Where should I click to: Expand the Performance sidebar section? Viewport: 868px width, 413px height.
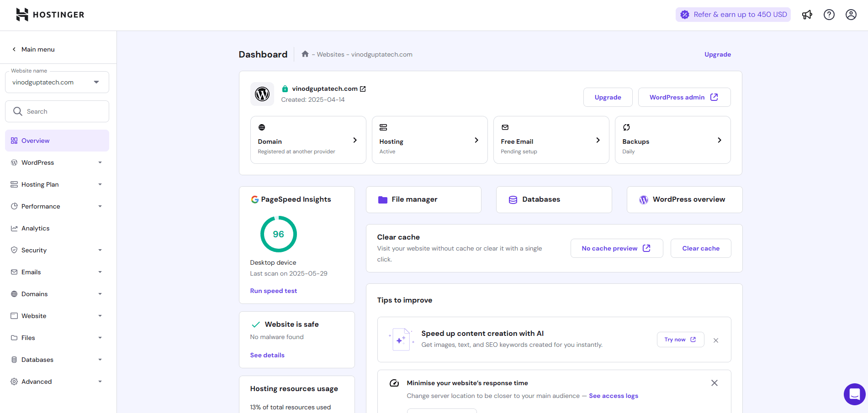tap(57, 206)
